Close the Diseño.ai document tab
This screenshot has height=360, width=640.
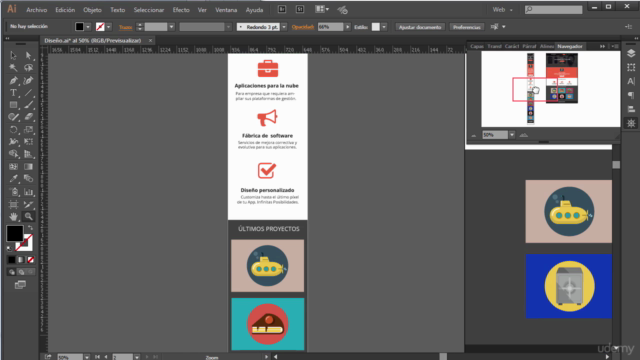tap(150, 40)
